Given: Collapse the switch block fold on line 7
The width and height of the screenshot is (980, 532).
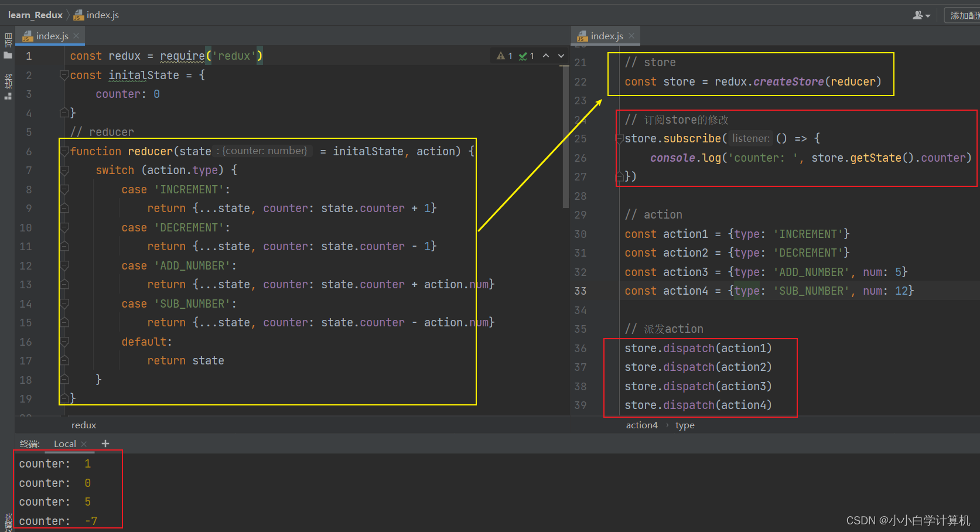Looking at the screenshot, I should point(64,170).
